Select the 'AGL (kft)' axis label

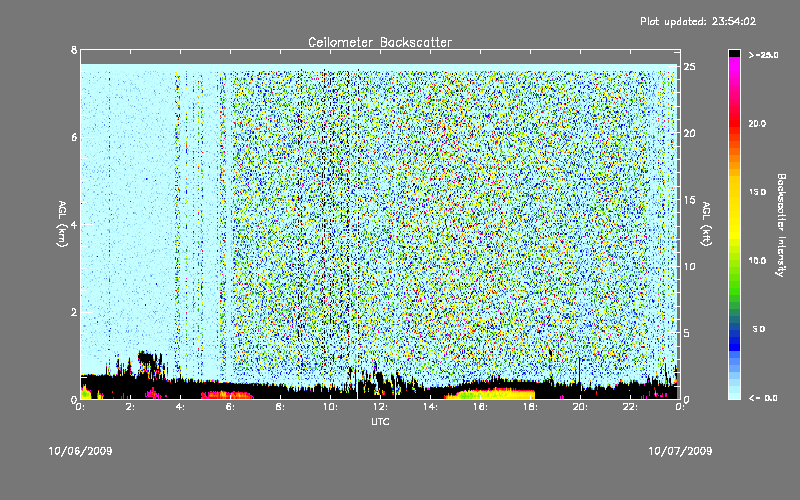[x=706, y=224]
